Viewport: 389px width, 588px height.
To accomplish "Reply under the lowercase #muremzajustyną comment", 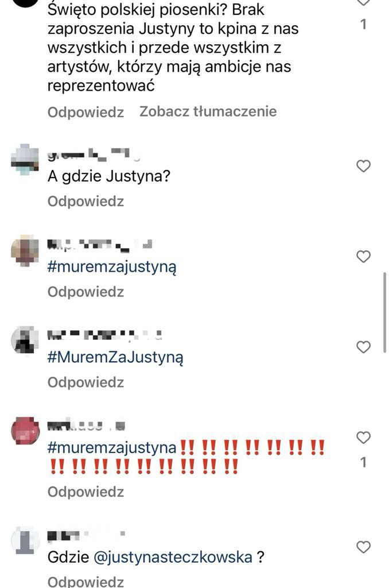I will [x=85, y=292].
